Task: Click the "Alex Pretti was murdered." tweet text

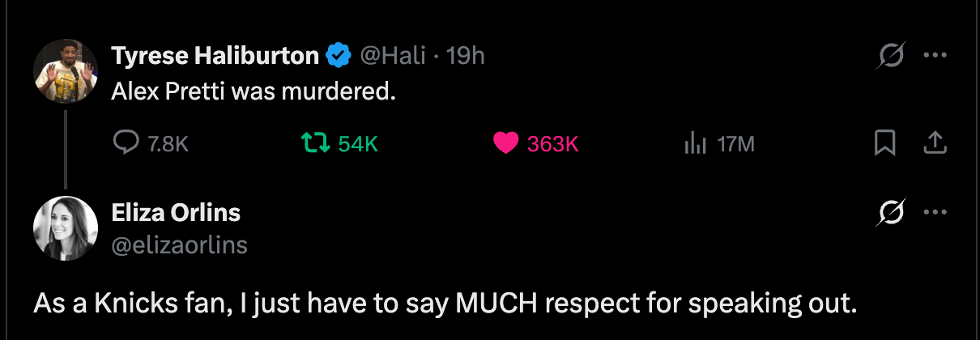Action: click(254, 92)
